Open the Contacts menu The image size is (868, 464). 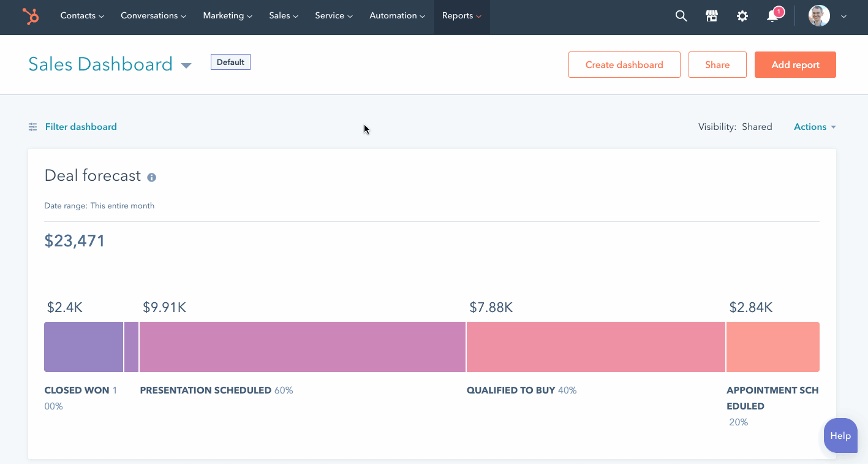click(81, 16)
